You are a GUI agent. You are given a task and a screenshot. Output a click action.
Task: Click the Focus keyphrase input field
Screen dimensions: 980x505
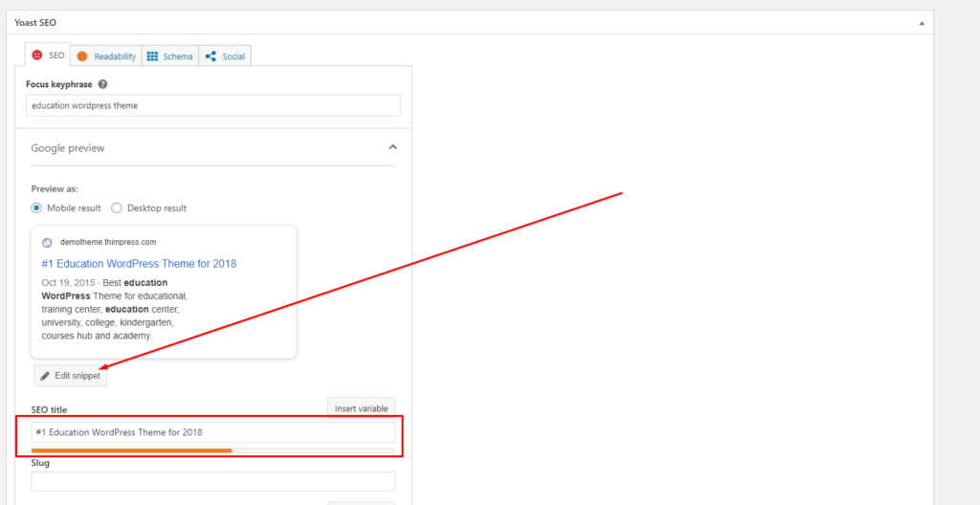(x=213, y=105)
